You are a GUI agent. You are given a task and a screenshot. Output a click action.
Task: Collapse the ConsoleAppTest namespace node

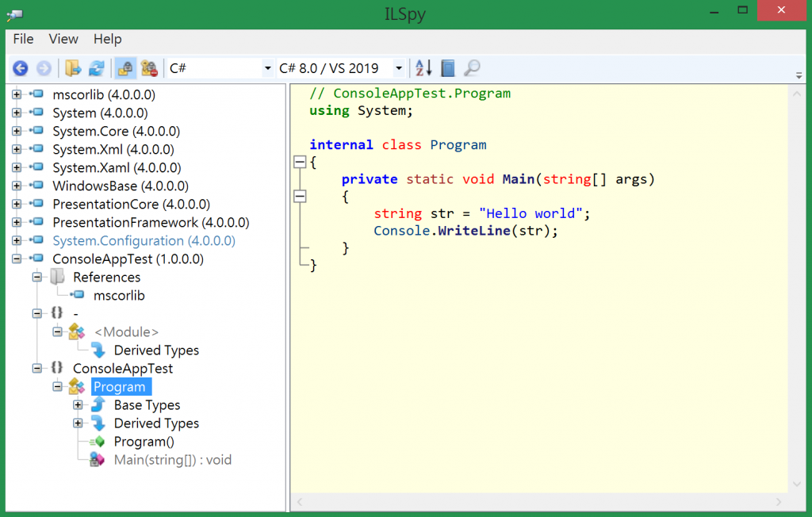pyautogui.click(x=36, y=369)
